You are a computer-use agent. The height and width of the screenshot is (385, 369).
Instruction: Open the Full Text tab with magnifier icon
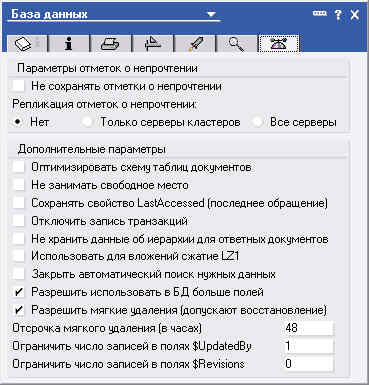point(236,43)
